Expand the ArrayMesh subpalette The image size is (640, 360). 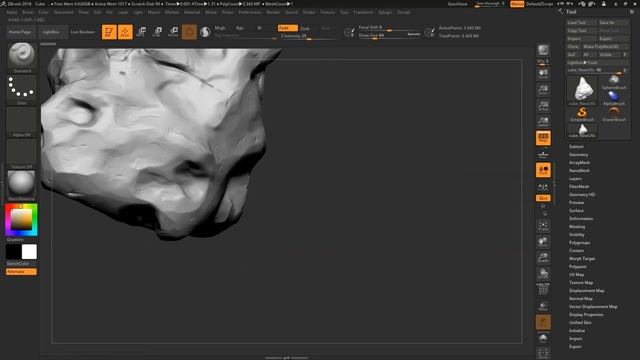coord(579,162)
